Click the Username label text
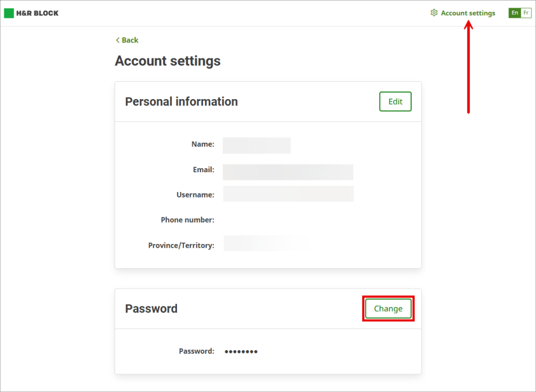The height and width of the screenshot is (392, 536). point(195,195)
